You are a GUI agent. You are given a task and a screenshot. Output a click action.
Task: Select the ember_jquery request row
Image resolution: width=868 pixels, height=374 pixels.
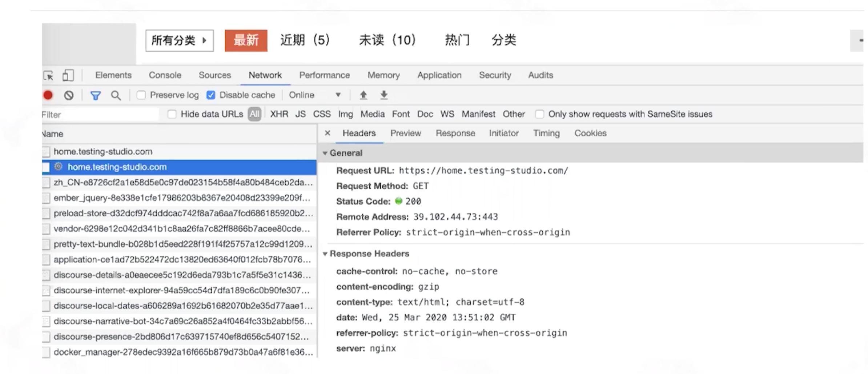click(x=179, y=198)
